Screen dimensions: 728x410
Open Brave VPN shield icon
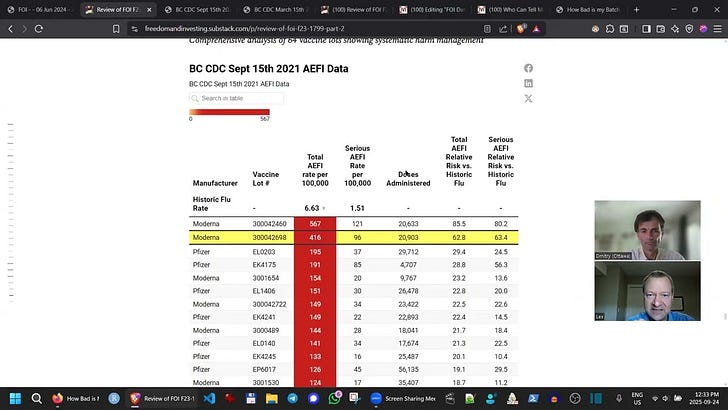[689, 29]
